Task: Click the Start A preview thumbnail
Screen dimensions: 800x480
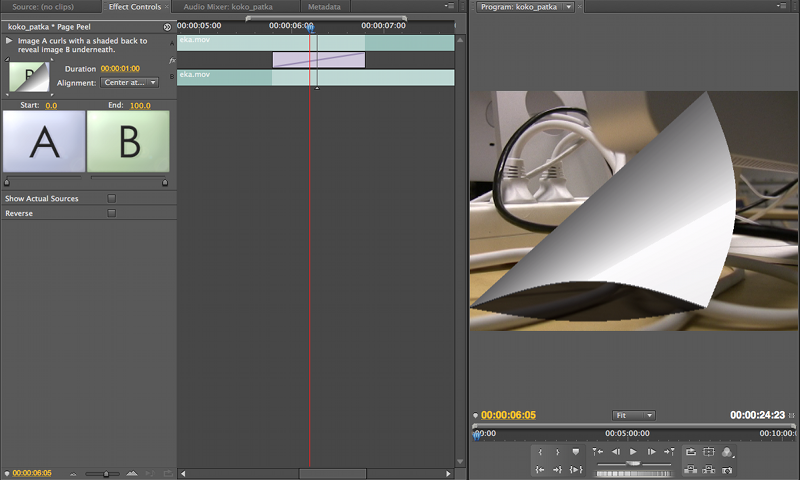Action: [44, 141]
